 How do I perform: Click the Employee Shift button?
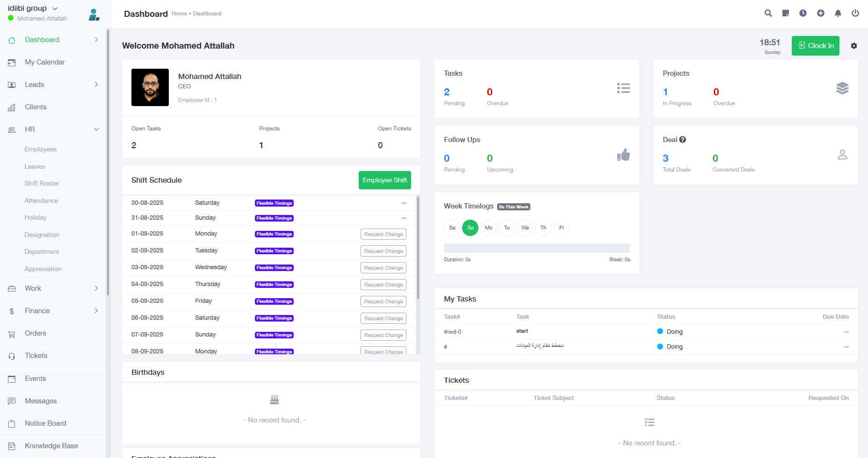(384, 180)
